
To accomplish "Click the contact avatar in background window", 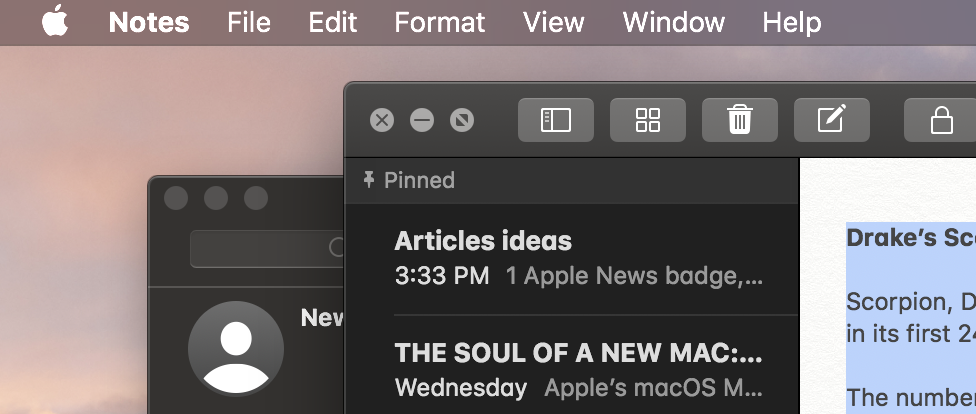I will [235, 349].
